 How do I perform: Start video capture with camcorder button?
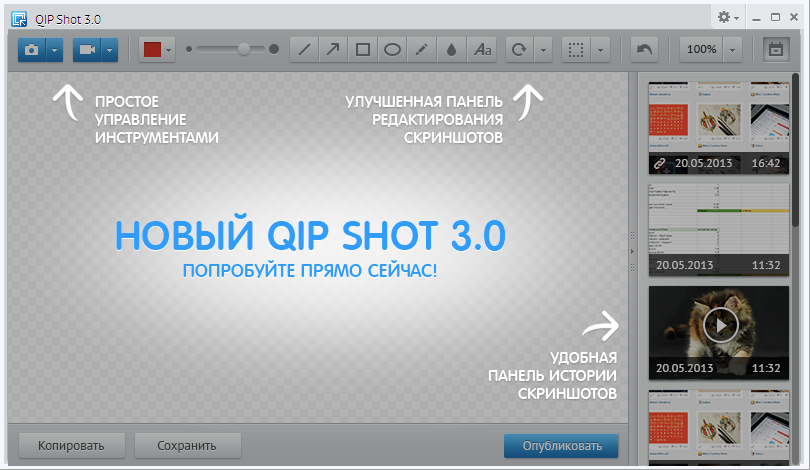pos(87,50)
